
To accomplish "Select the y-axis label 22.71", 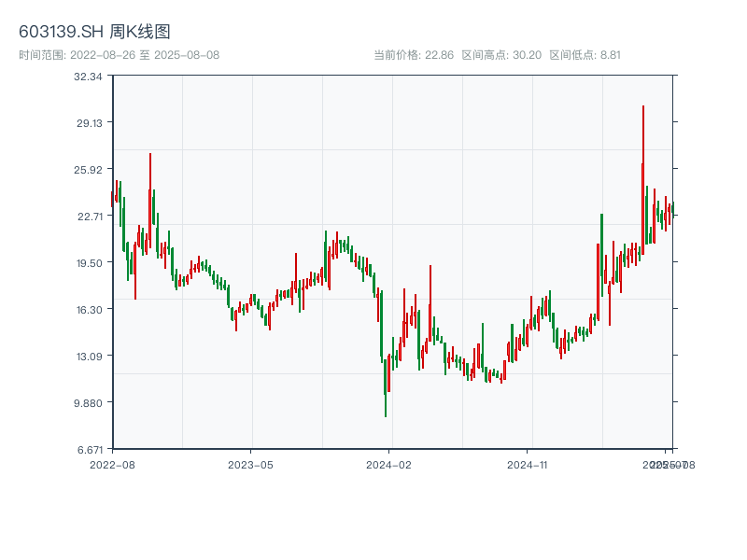I will 90,217.
